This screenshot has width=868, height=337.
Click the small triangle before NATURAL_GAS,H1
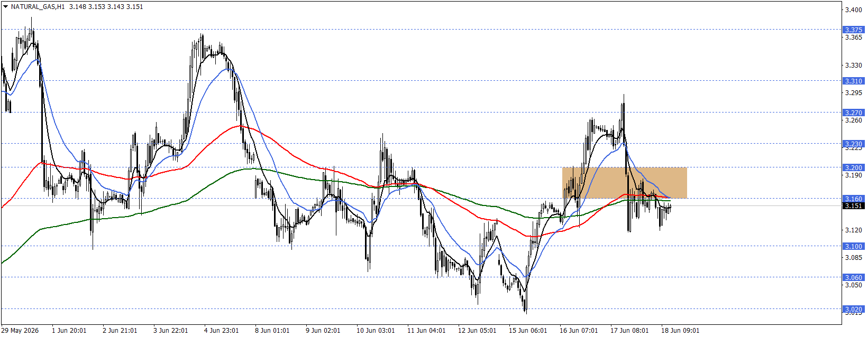[x=5, y=7]
